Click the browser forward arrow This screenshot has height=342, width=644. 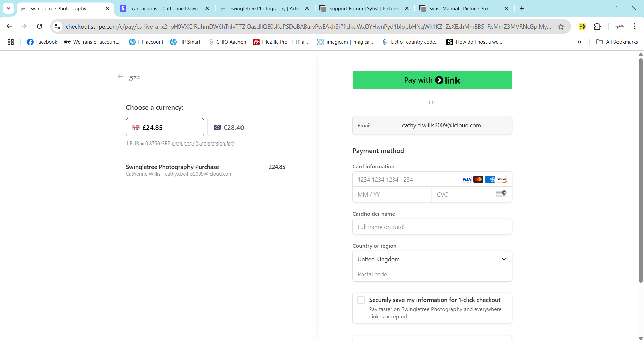pyautogui.click(x=24, y=26)
